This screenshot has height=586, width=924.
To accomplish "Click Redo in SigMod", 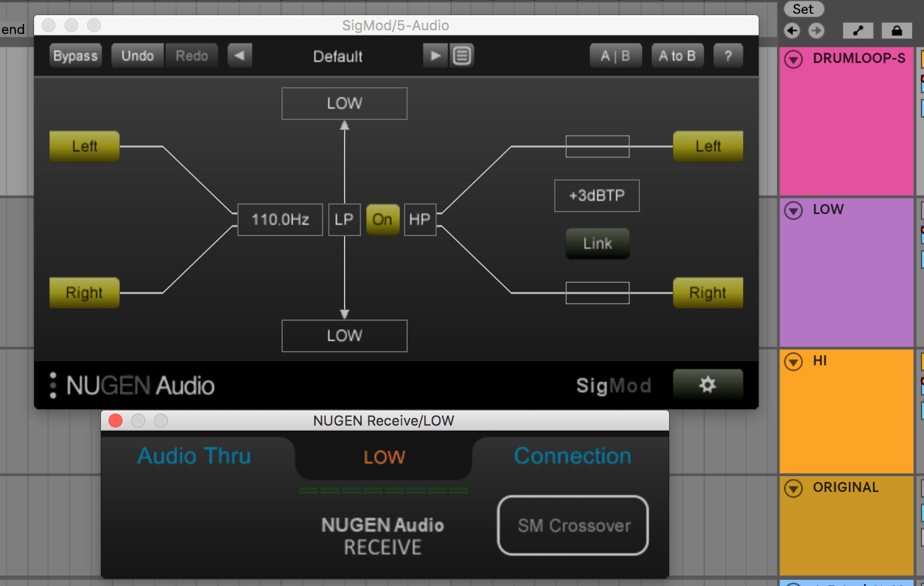I will [191, 56].
